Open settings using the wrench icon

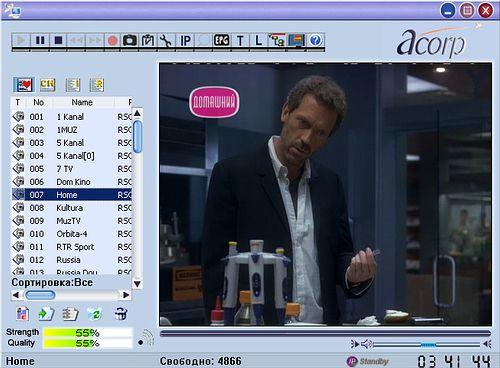click(166, 41)
